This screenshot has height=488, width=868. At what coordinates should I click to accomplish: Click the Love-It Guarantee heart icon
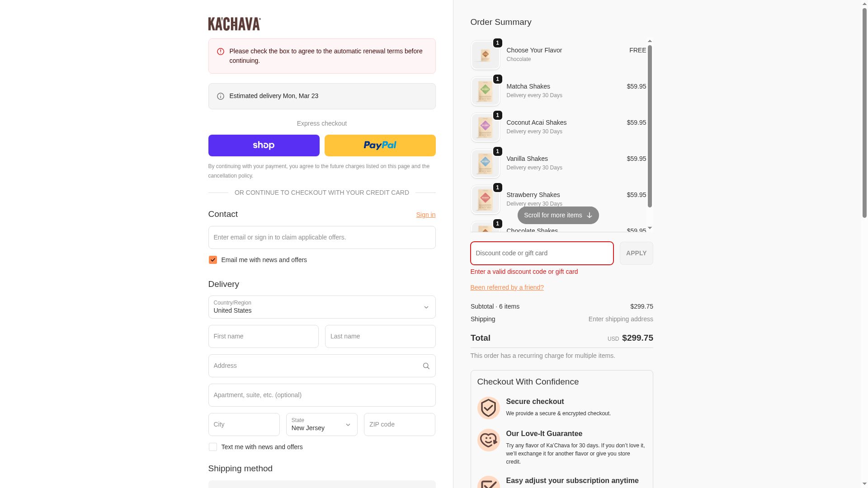click(x=488, y=440)
